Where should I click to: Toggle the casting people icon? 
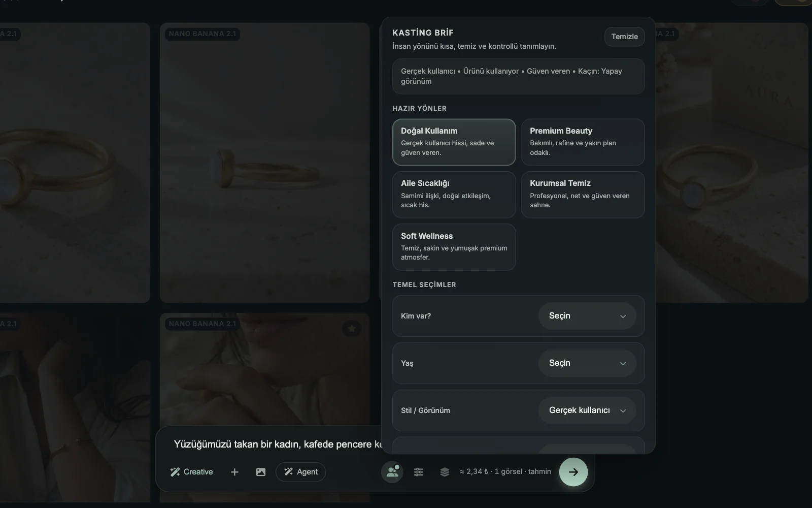pos(392,472)
